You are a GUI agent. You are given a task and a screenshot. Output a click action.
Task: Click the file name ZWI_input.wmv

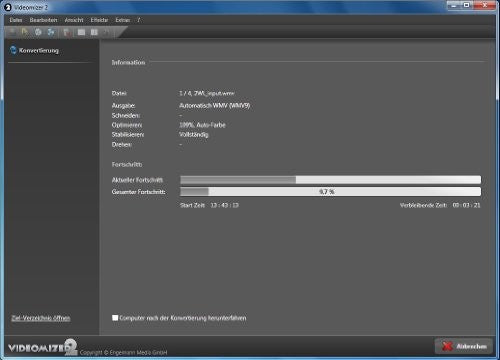pos(214,93)
